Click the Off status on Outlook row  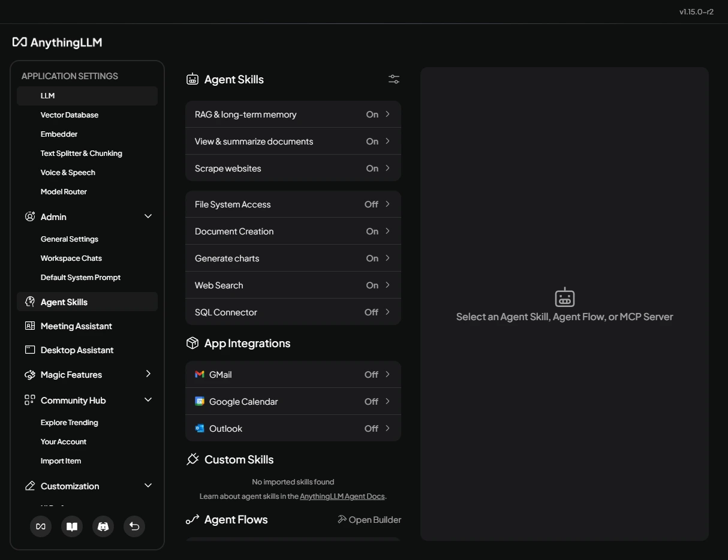tap(371, 429)
